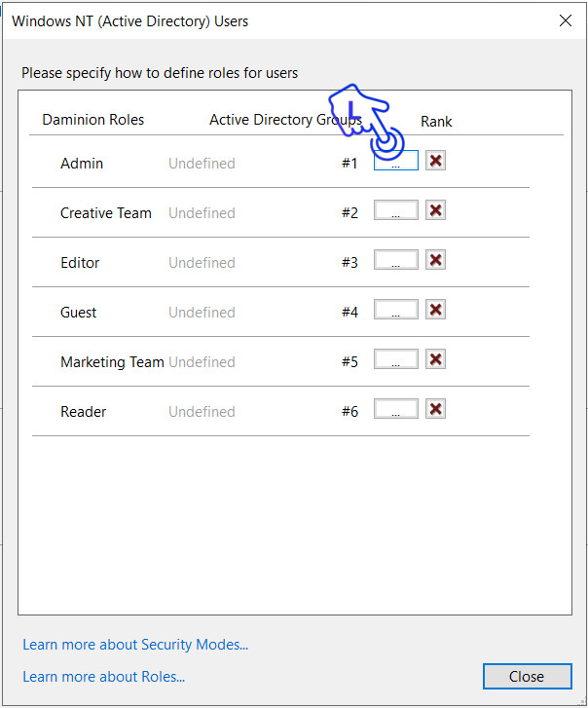This screenshot has height=708, width=588.
Task: Click the red X for Guest role
Action: tap(436, 310)
